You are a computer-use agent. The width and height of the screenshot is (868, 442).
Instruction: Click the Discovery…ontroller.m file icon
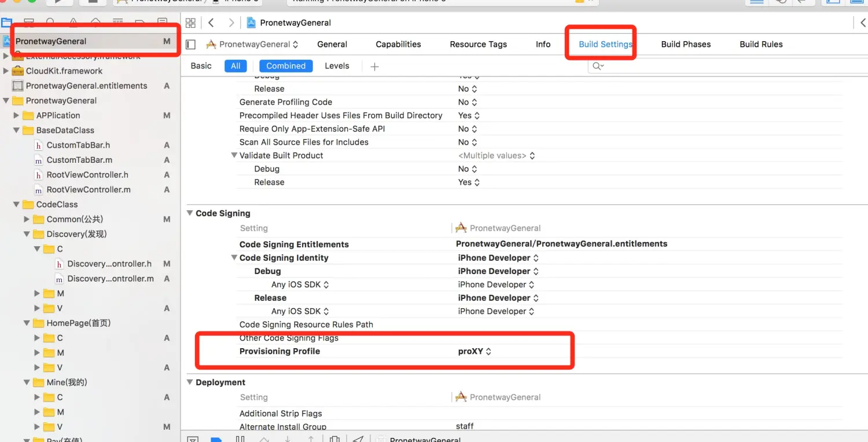pos(59,279)
